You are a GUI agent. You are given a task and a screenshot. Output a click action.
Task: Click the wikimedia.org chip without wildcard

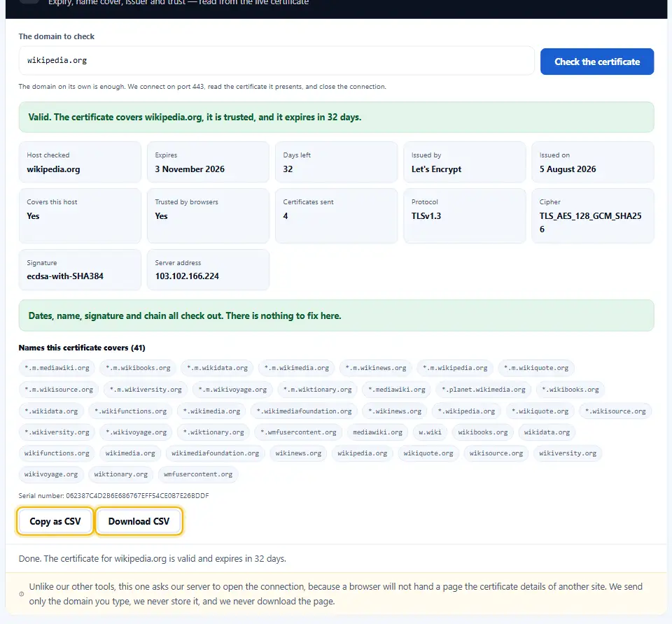[130, 453]
